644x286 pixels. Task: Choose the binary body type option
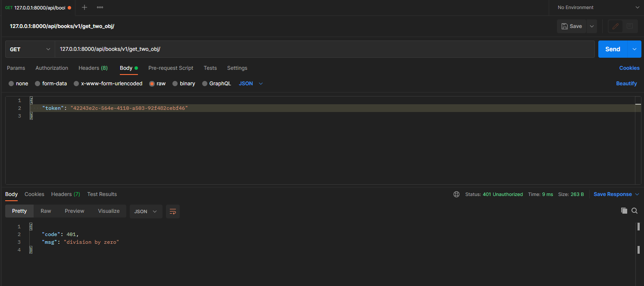pyautogui.click(x=175, y=84)
